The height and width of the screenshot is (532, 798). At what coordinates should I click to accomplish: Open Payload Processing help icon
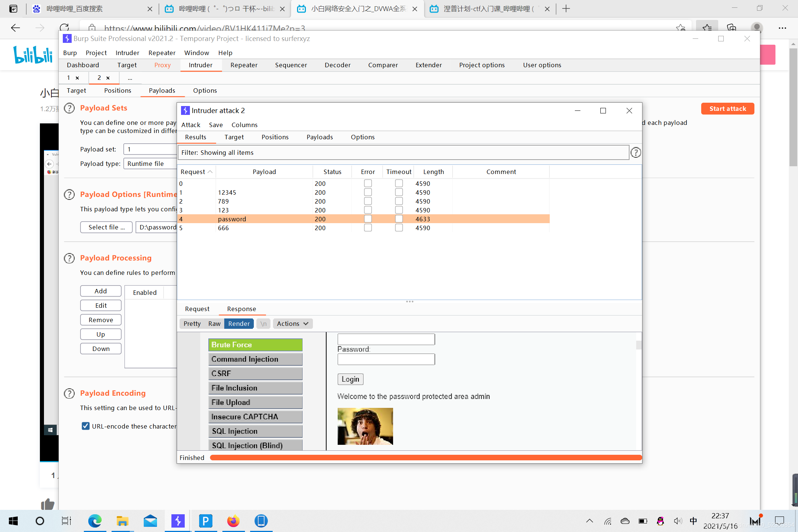[x=69, y=258]
